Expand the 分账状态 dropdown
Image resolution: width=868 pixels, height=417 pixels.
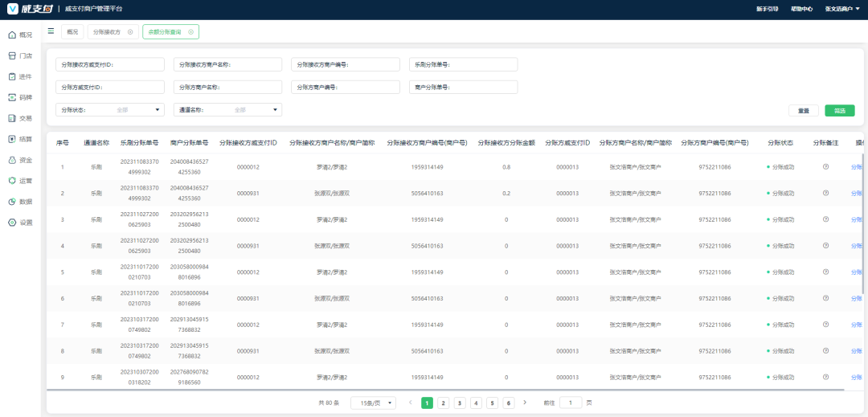[x=111, y=110]
